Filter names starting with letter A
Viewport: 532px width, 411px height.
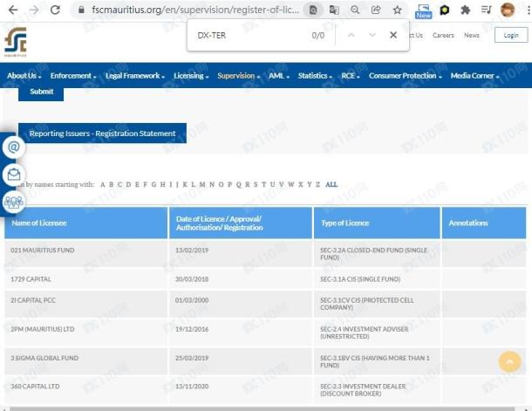click(102, 185)
